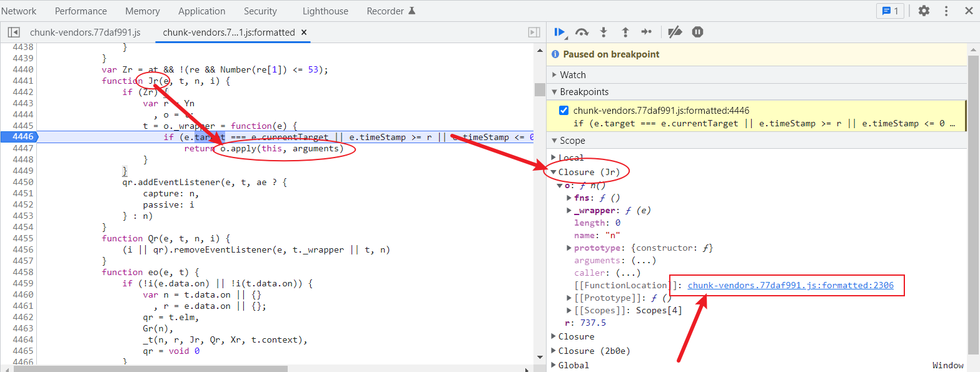Select the name: "n" property row
Viewport: 980px width, 372px height.
coord(597,236)
